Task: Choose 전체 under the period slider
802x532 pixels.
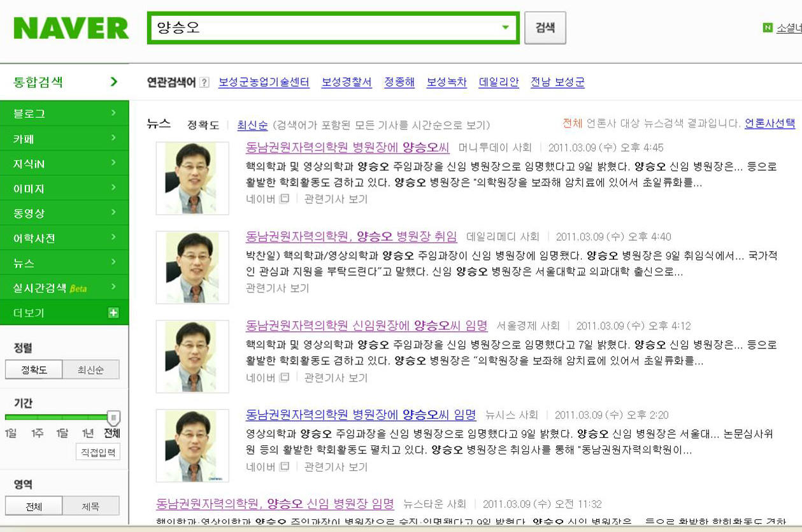Action: 112,433
